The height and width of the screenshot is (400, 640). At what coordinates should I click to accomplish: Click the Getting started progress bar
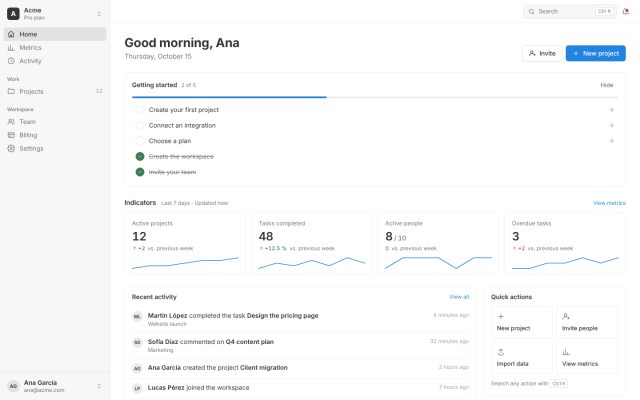[375, 97]
